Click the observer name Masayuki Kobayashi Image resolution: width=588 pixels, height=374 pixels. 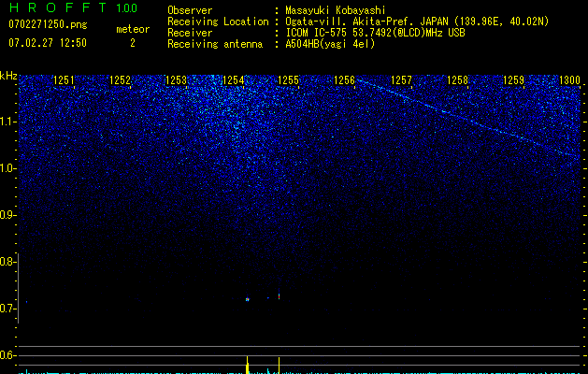tap(336, 10)
